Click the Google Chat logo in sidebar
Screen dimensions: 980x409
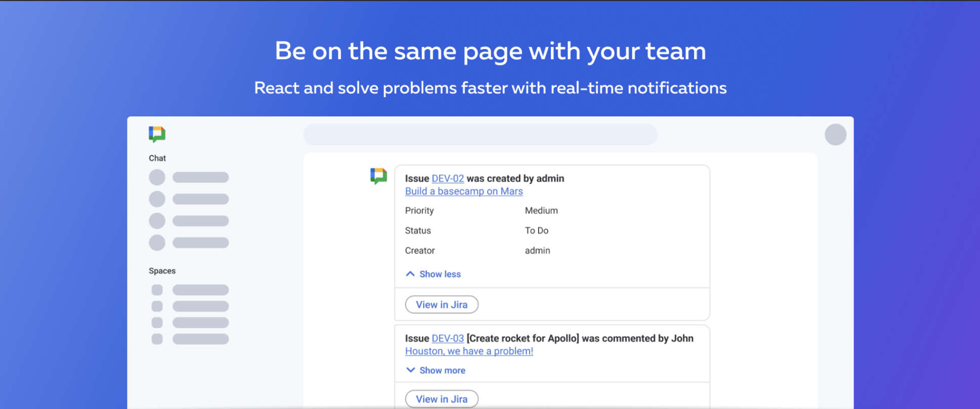tap(157, 134)
